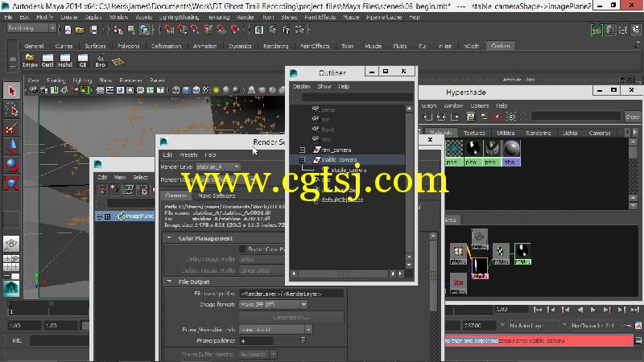Select the arrow Select tool in toolbox
Viewport: 644px width, 362px height.
click(11, 90)
